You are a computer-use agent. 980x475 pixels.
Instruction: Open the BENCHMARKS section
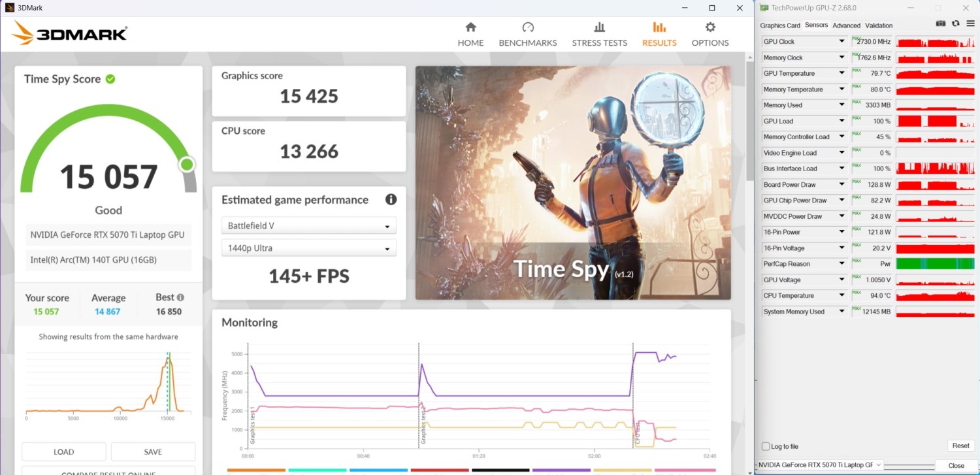pyautogui.click(x=528, y=35)
